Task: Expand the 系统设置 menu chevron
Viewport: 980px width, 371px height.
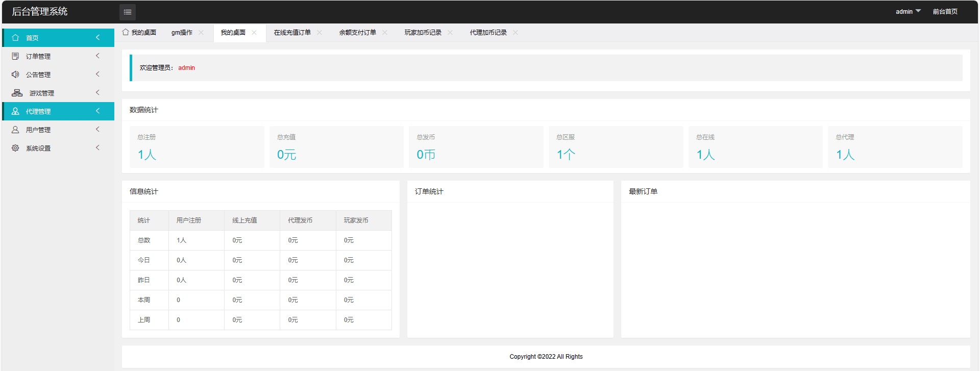Action: pos(97,147)
